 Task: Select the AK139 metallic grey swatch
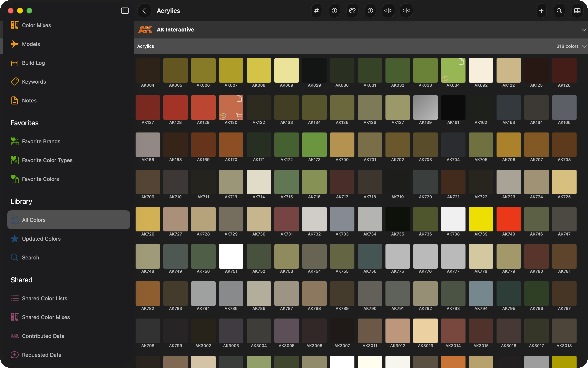click(x=425, y=108)
